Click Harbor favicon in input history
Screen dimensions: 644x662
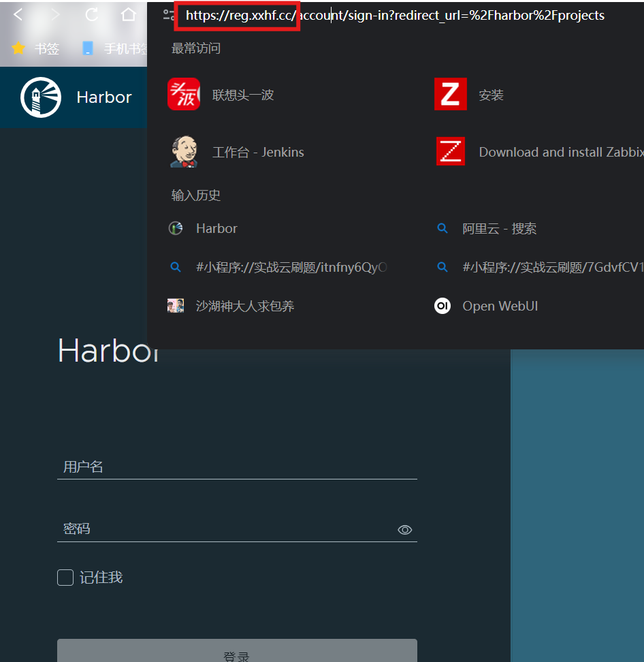(176, 228)
